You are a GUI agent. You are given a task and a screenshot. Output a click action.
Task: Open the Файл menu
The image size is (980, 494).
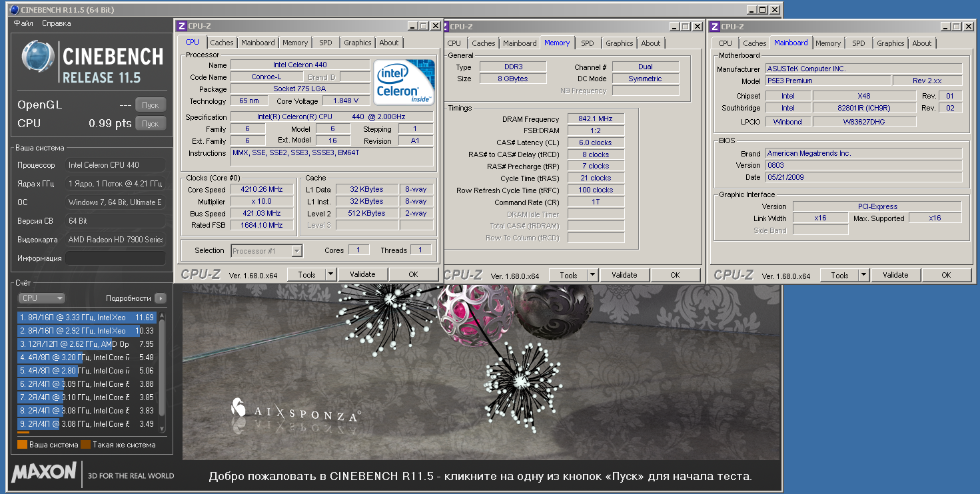pyautogui.click(x=23, y=23)
